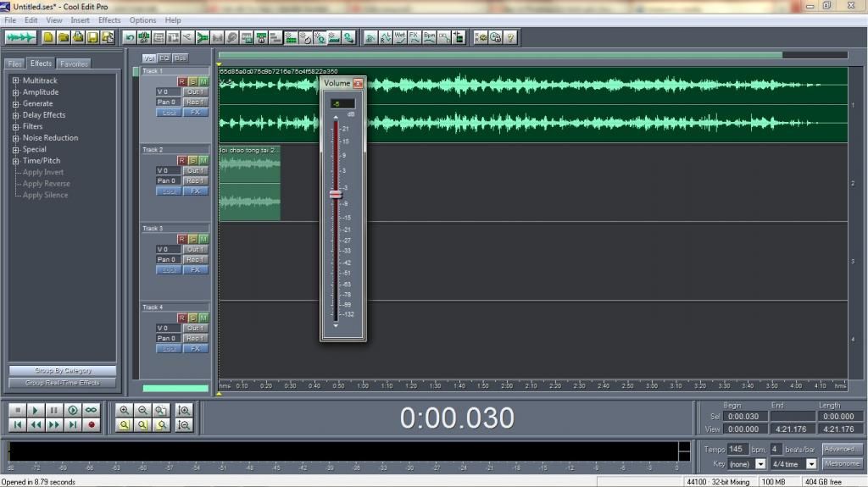The height and width of the screenshot is (487, 868).
Task: Click the Volume fader slider handle
Action: 336,194
